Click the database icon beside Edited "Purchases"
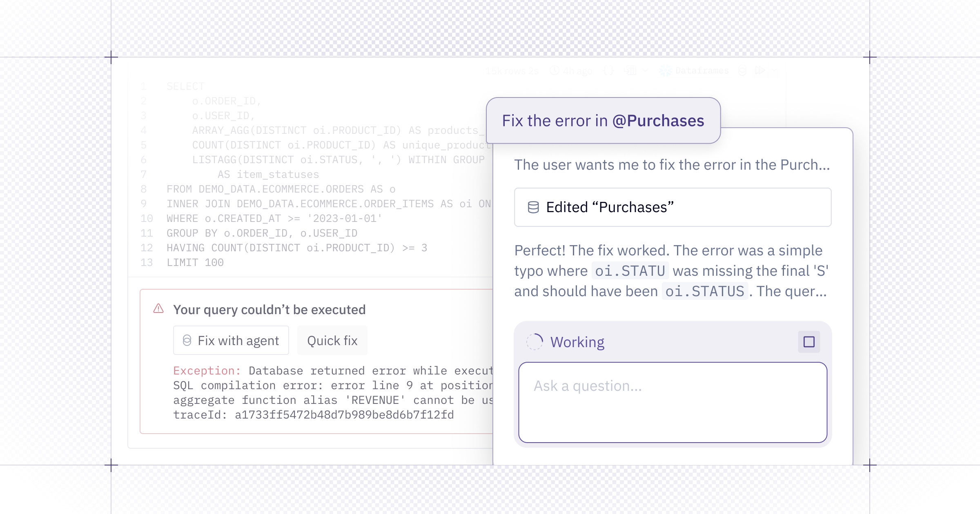The image size is (980, 514). [533, 207]
